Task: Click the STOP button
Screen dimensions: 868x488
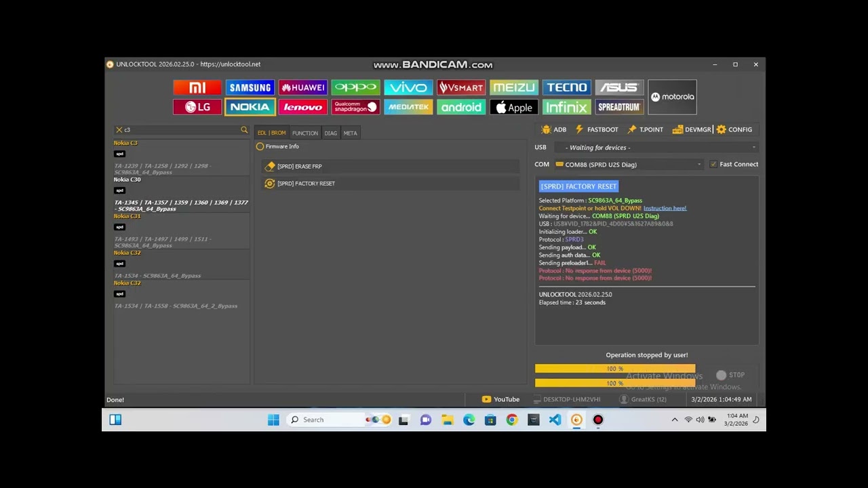Action: [731, 375]
